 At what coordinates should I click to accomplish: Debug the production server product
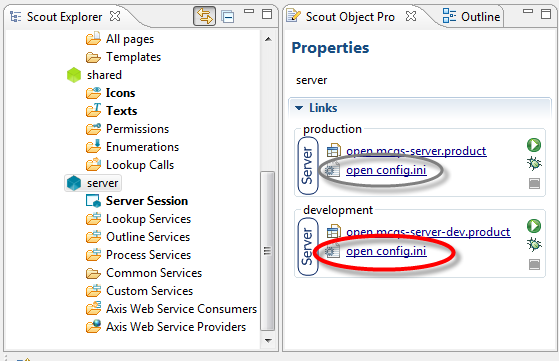coord(534,164)
